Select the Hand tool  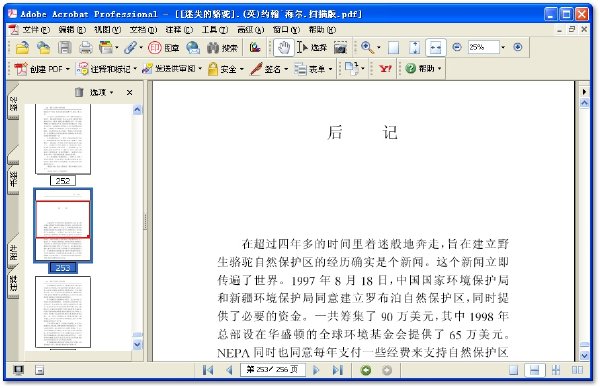[284, 48]
